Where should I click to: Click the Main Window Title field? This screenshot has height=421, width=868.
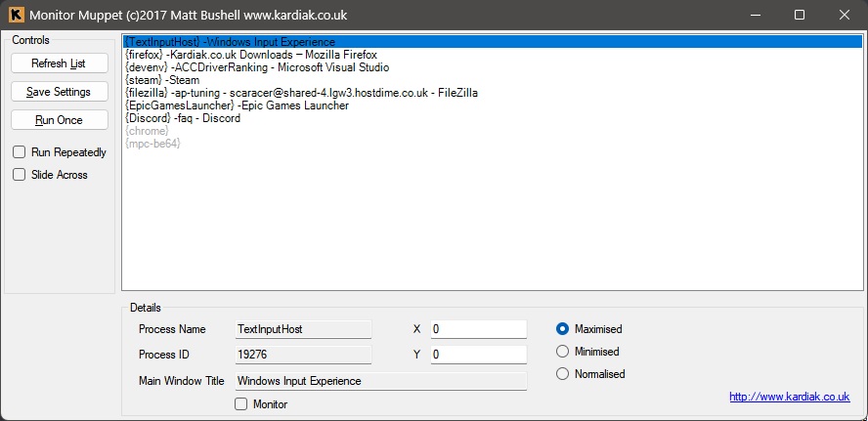pos(381,381)
